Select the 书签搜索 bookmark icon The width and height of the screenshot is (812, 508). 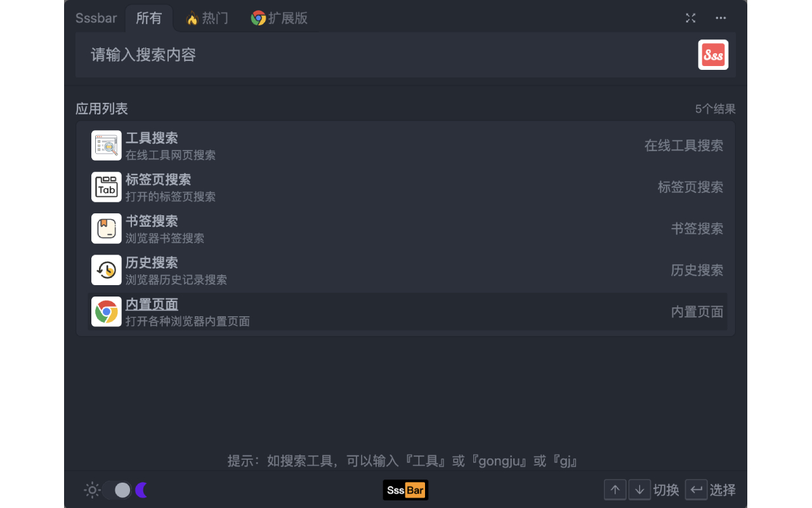(x=106, y=229)
